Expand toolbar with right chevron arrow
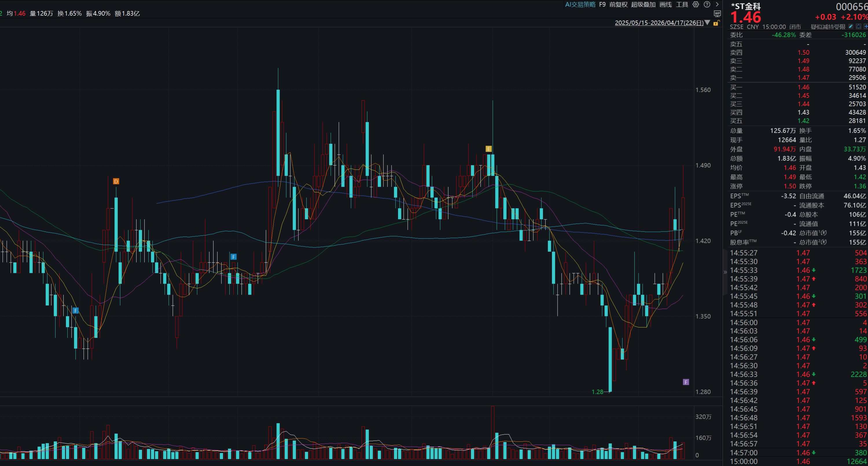Image resolution: width=868 pixels, height=466 pixels. [717, 4]
